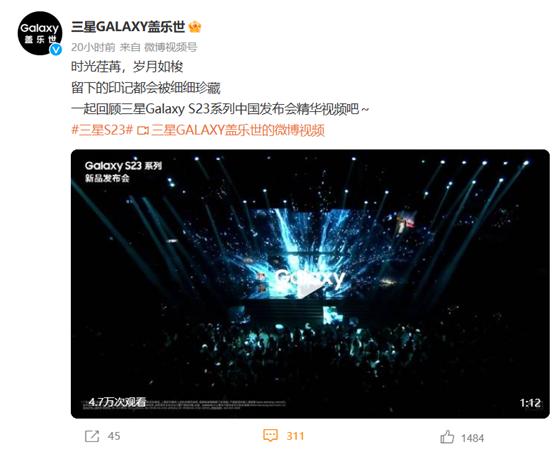Open 三星GALAXY盖乐世的微博视频 link
The image size is (554, 454).
[x=238, y=130]
